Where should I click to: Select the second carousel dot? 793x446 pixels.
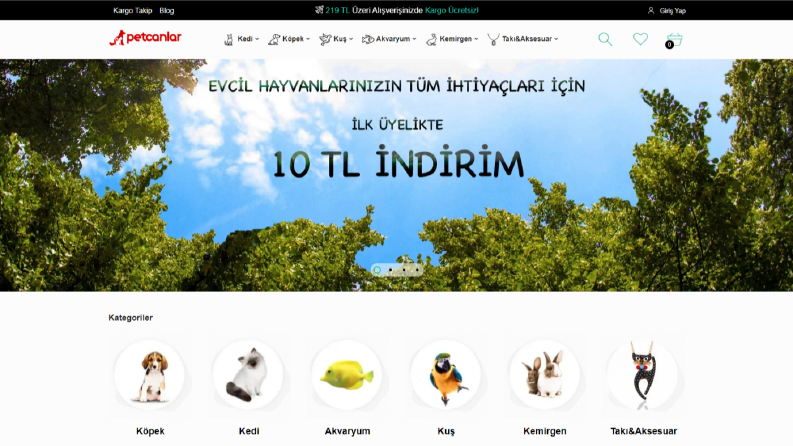(390, 270)
